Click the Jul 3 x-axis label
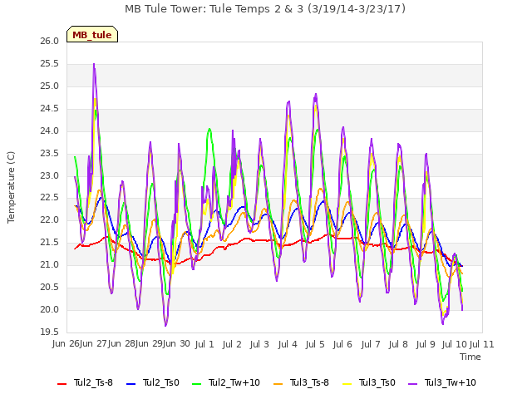 (259, 344)
